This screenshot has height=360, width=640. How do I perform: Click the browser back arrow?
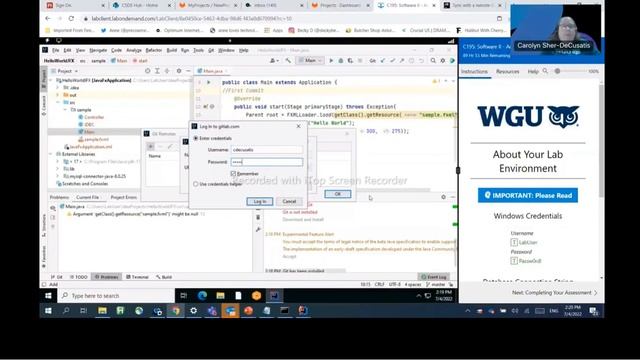(48, 19)
